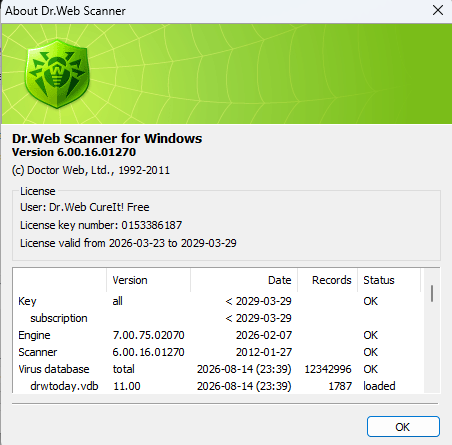452x445 pixels.
Task: Click the Dr.Web spider shield logo
Action: point(57,74)
